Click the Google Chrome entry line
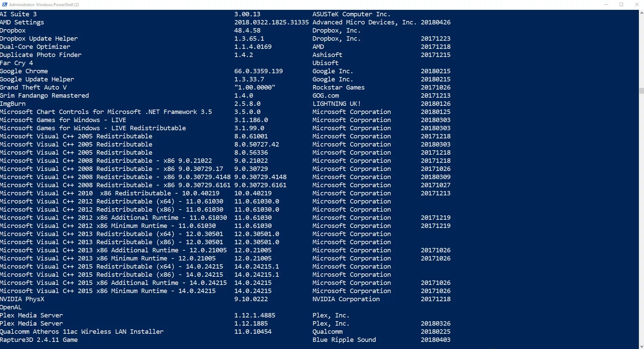The width and height of the screenshot is (644, 349). coord(225,71)
